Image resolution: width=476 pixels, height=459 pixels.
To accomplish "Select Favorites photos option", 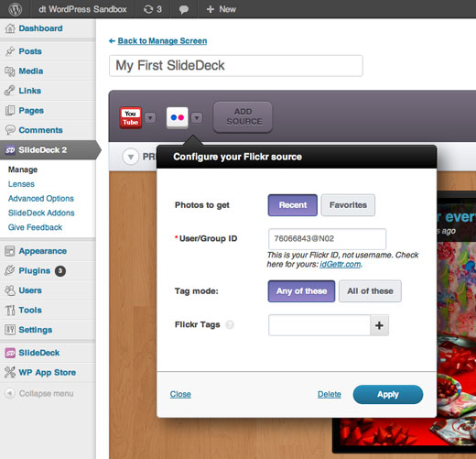I will (x=348, y=205).
